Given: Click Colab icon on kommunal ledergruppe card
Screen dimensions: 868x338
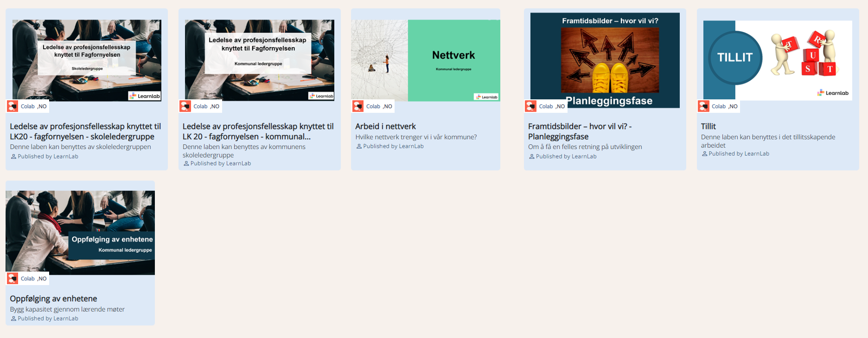Looking at the screenshot, I should tap(185, 106).
